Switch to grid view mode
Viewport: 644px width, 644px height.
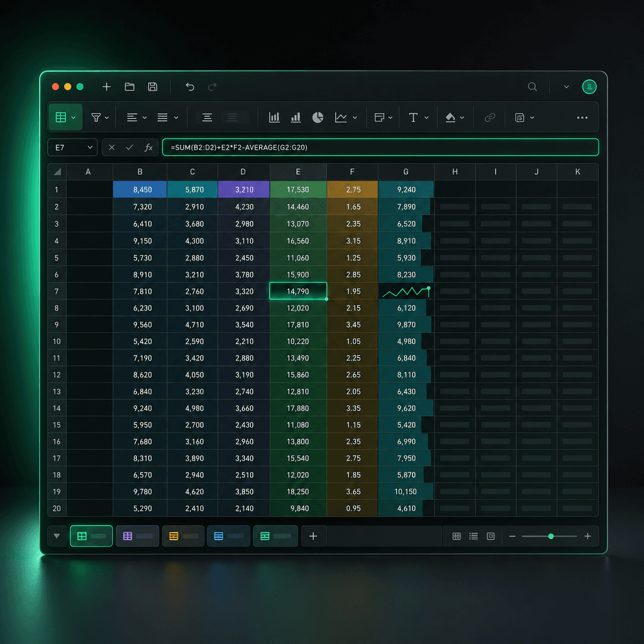(x=457, y=536)
